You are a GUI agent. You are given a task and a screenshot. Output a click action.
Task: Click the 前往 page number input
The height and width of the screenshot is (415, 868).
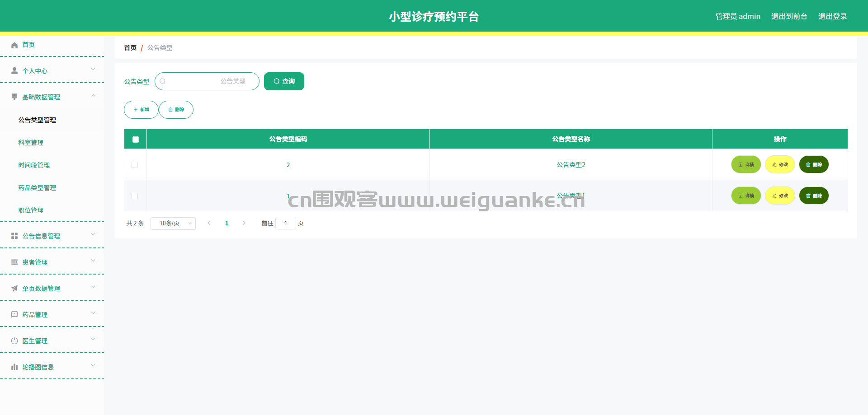285,223
